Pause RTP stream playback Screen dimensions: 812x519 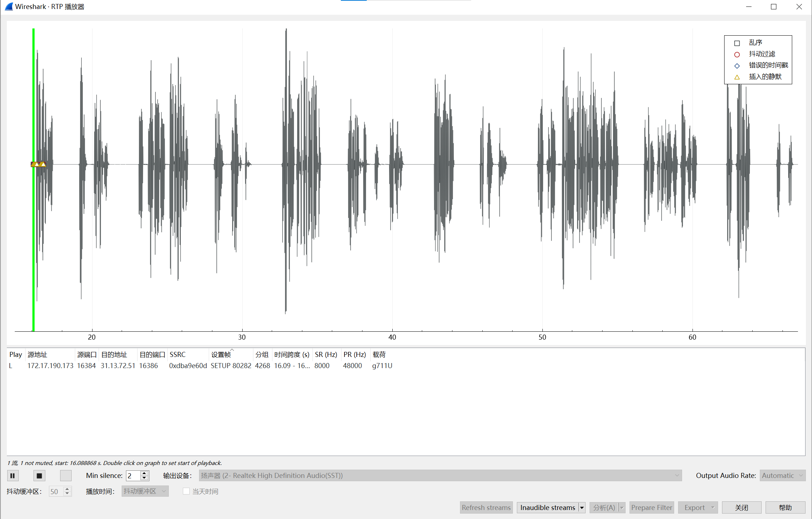point(13,476)
